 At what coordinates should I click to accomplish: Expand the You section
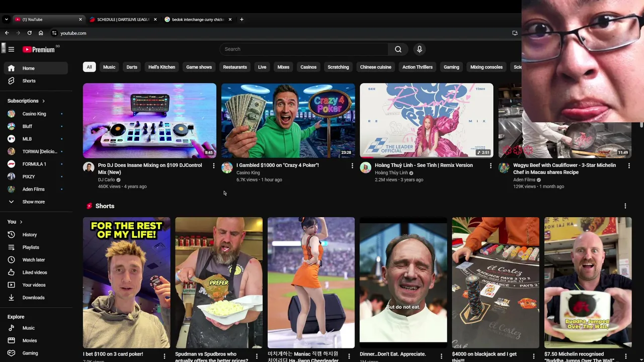coord(15,222)
